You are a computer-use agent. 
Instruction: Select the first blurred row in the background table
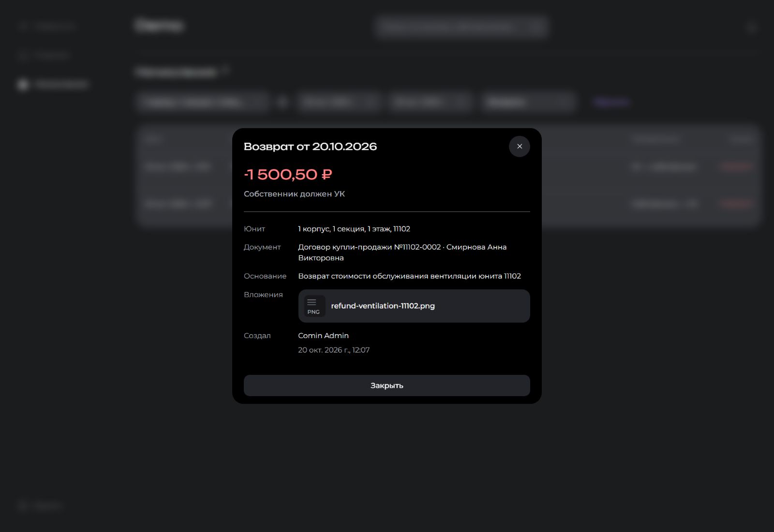[x=447, y=166]
